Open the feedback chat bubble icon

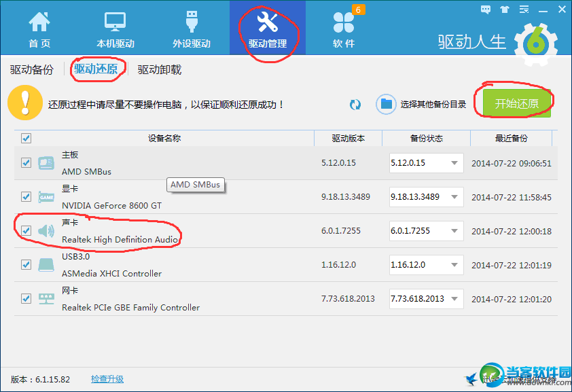486,10
